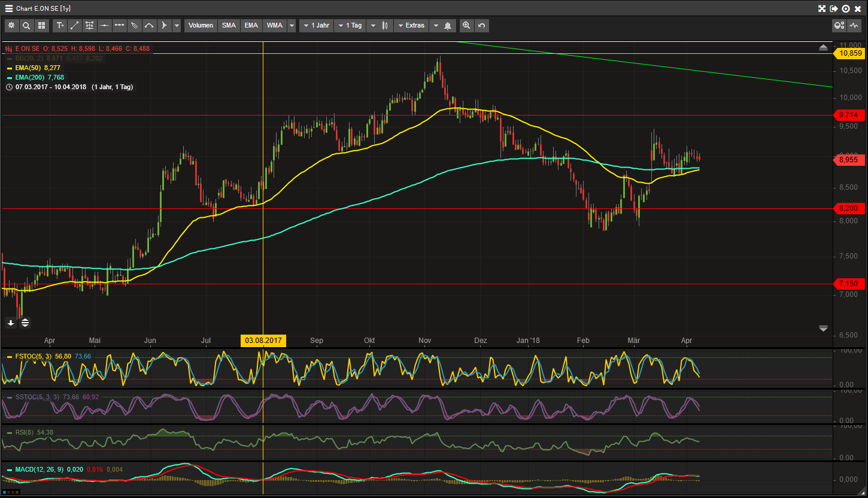
Task: Select the arc curve drawing tool
Action: pyautogui.click(x=149, y=26)
